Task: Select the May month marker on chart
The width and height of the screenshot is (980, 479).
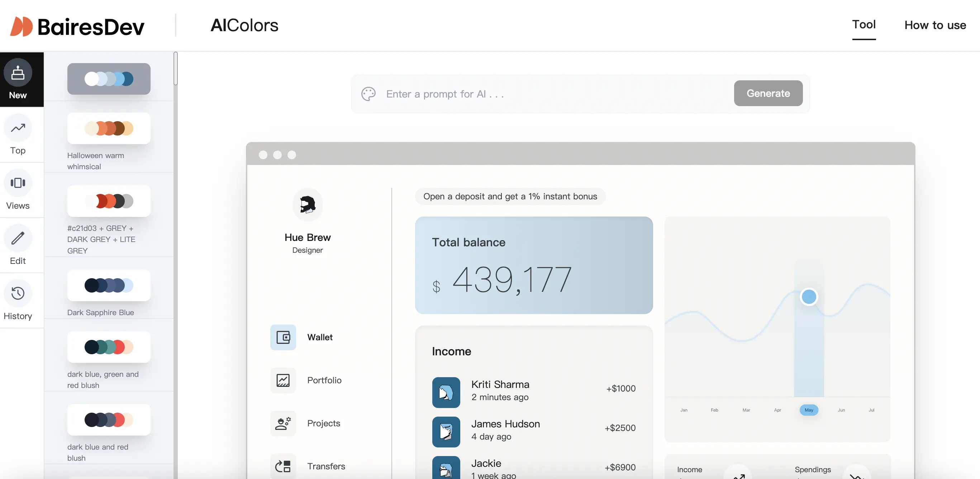Action: coord(808,410)
